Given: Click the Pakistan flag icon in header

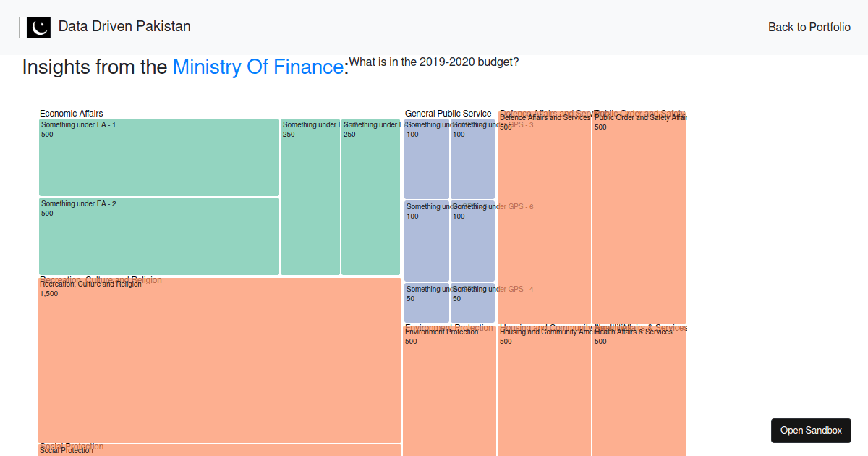Looking at the screenshot, I should (35, 27).
